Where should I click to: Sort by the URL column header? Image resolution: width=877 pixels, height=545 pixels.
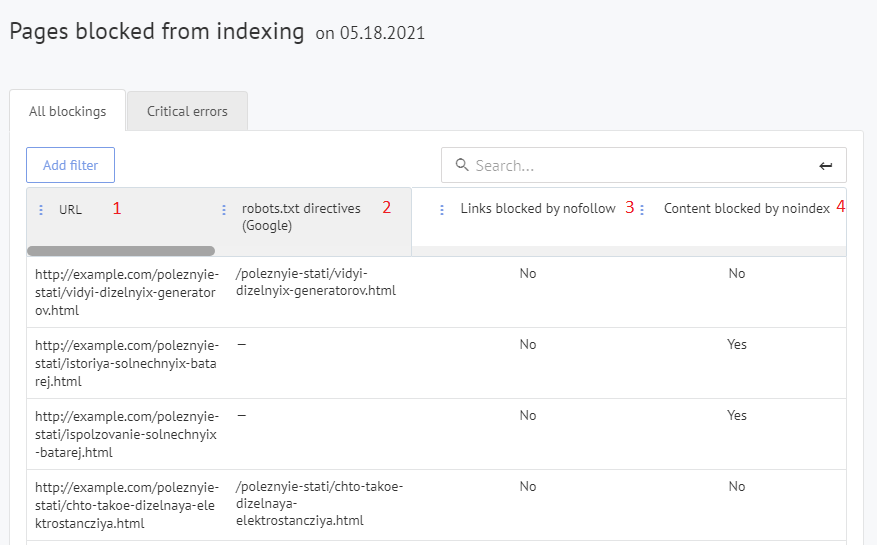point(70,210)
